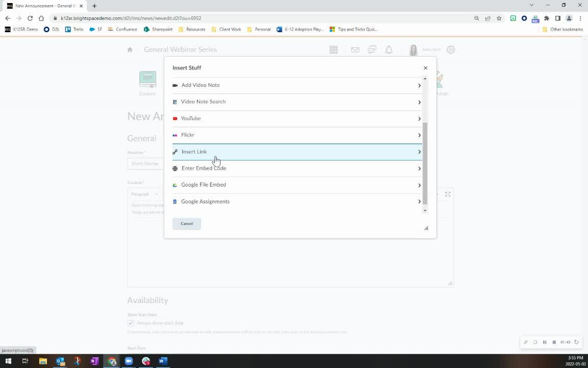Close the Insert Stuff dialog with X
The height and width of the screenshot is (368, 588).
pyautogui.click(x=425, y=68)
